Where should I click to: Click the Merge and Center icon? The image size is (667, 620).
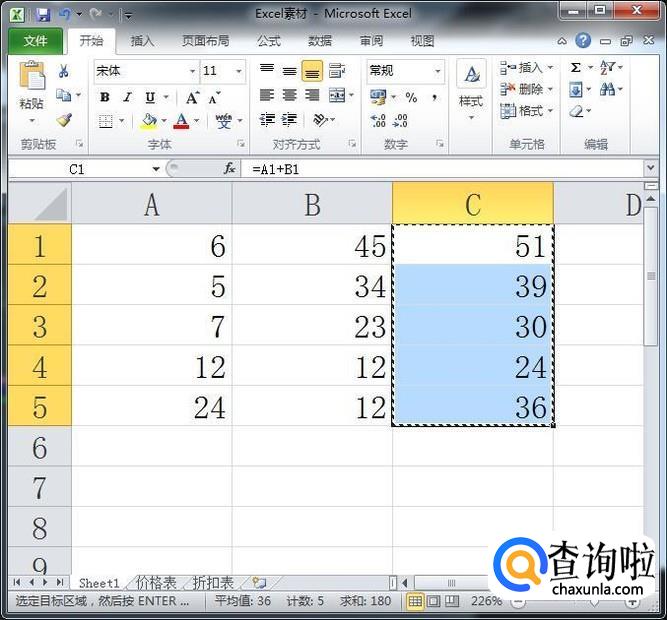pos(337,96)
